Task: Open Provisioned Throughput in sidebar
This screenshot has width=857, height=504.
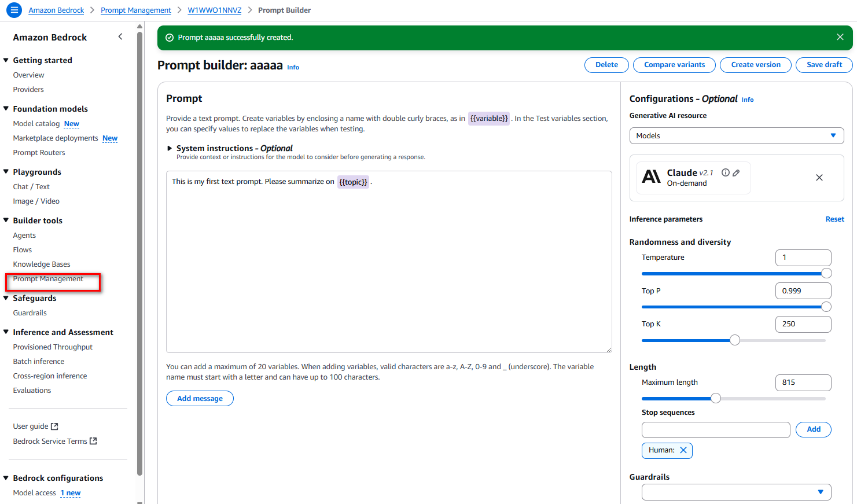Action: (x=53, y=347)
